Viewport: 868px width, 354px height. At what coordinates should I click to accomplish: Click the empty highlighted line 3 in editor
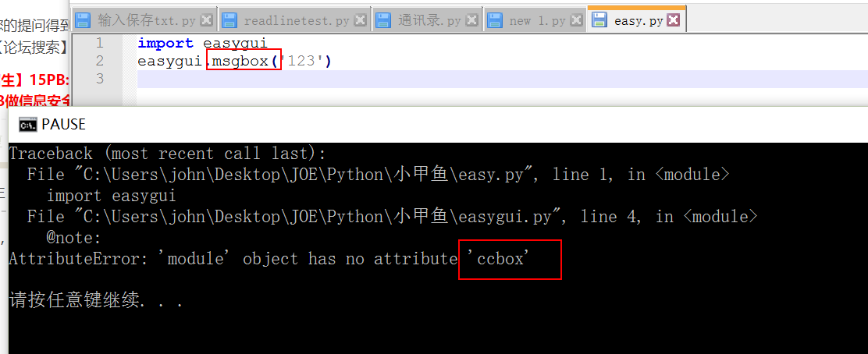coord(468,79)
